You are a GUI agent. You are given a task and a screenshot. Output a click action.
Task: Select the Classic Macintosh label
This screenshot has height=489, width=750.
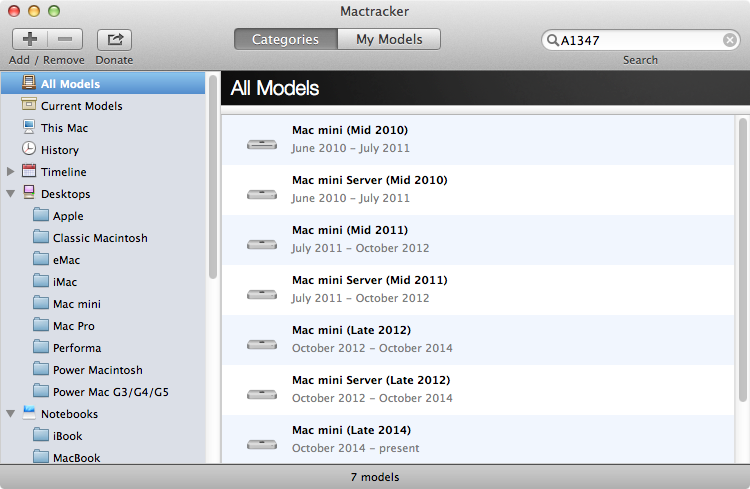point(100,238)
